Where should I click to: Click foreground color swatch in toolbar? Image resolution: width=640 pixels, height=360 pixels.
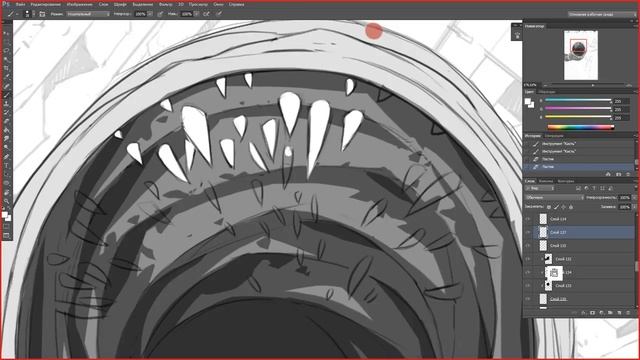pos(4,214)
